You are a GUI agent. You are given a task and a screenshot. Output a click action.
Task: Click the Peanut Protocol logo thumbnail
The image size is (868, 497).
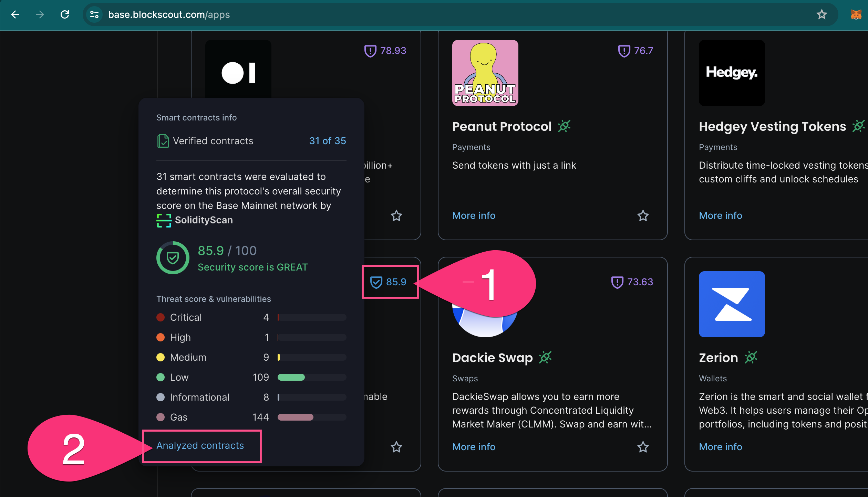tap(485, 73)
